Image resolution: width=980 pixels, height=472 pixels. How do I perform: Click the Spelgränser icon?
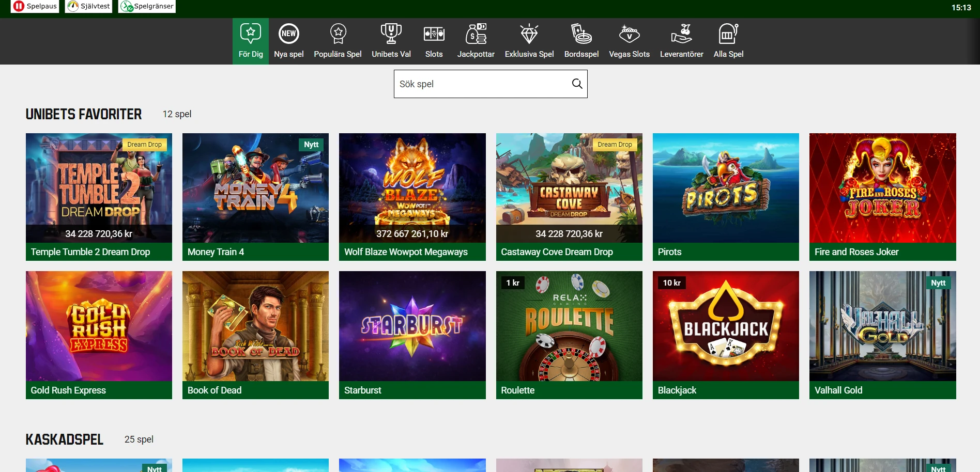pos(127,6)
